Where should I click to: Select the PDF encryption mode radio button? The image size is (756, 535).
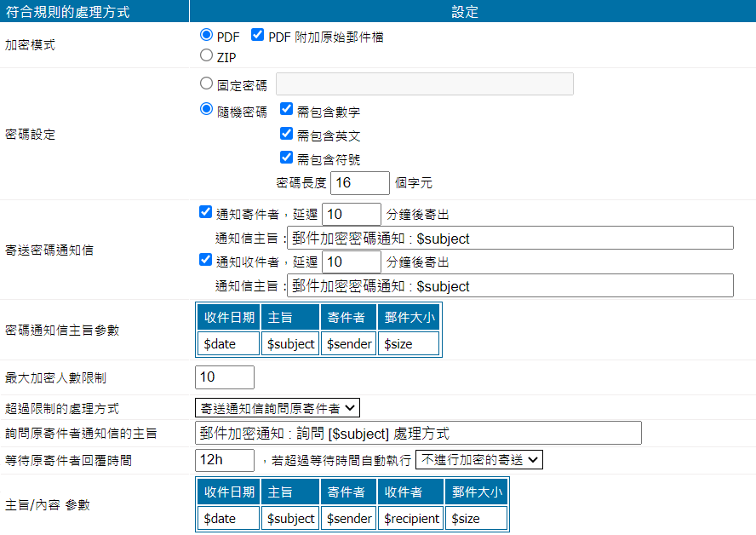coord(206,36)
